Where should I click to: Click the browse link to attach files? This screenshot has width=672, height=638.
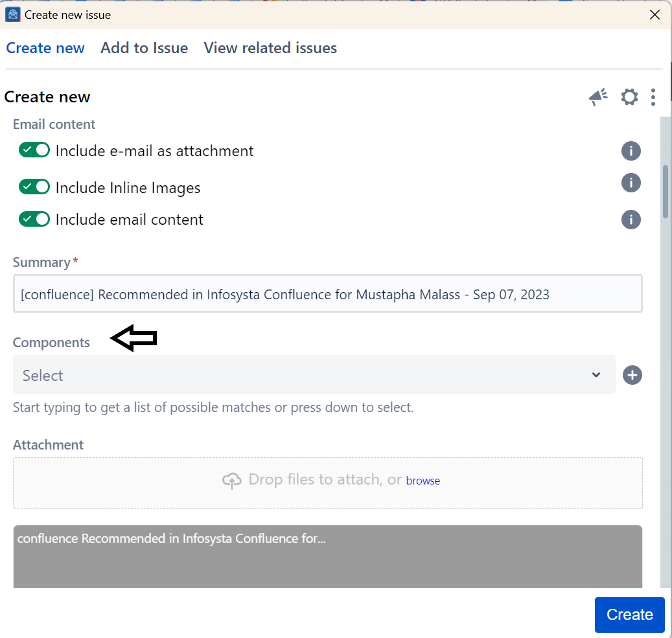point(423,481)
